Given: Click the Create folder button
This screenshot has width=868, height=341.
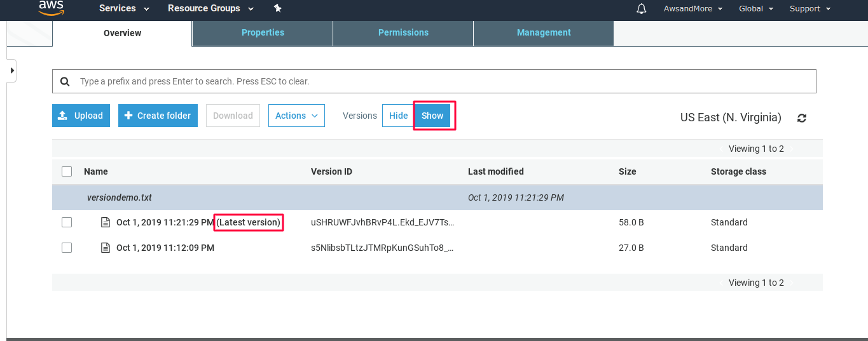Looking at the screenshot, I should tap(158, 116).
